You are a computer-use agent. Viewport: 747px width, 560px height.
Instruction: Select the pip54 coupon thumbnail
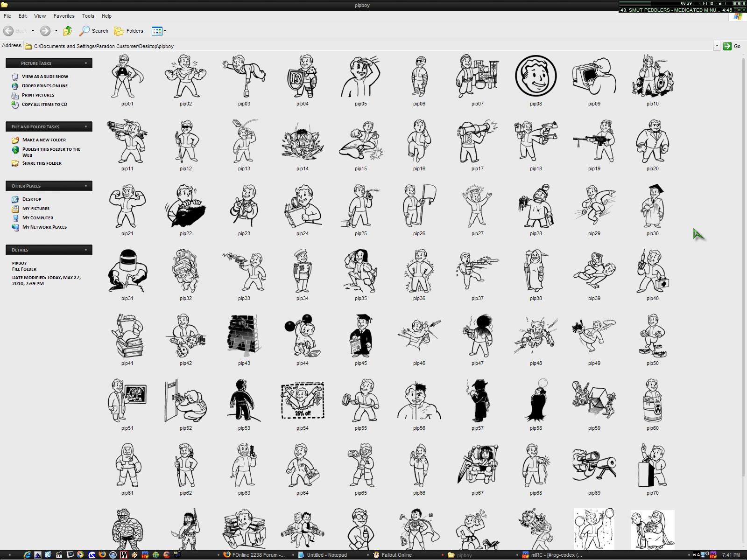(x=303, y=400)
